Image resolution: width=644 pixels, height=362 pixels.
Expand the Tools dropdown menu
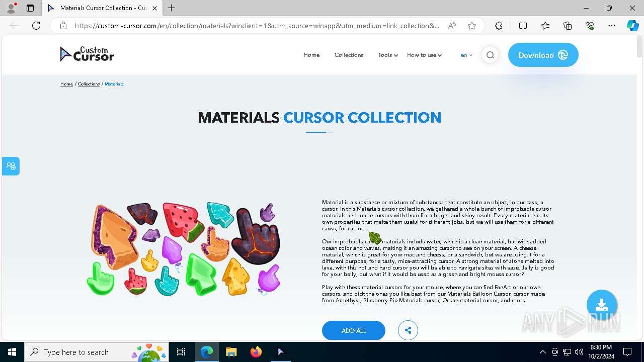click(388, 55)
